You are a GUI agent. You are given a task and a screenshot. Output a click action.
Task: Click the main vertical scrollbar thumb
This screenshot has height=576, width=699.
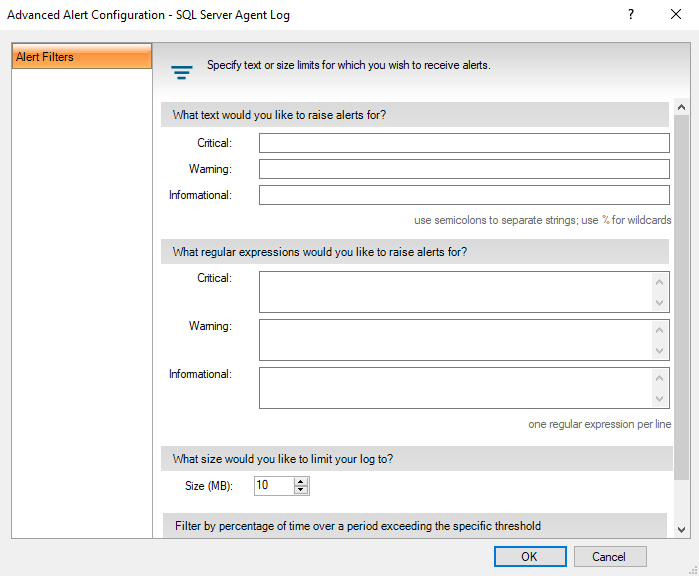(681, 300)
